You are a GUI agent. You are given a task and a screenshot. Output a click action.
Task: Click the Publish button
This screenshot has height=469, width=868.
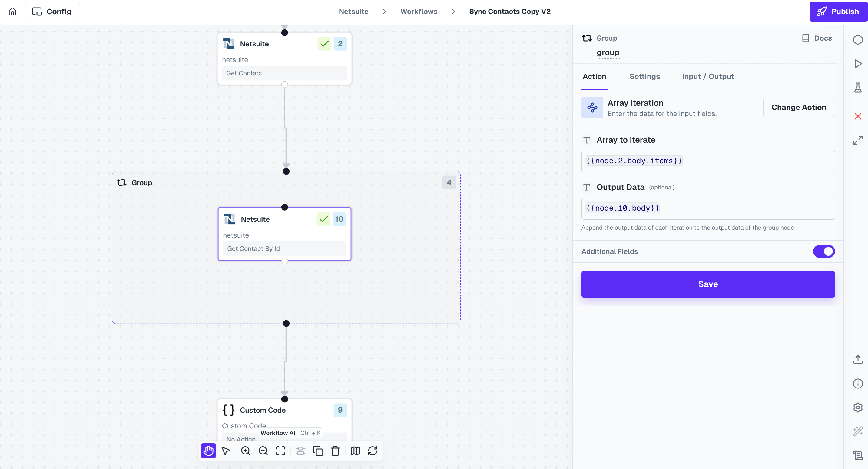coord(838,11)
